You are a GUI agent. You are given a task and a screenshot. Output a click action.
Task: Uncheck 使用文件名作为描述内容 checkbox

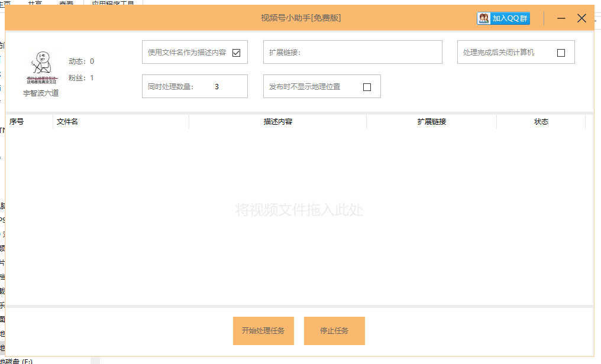pyautogui.click(x=237, y=53)
